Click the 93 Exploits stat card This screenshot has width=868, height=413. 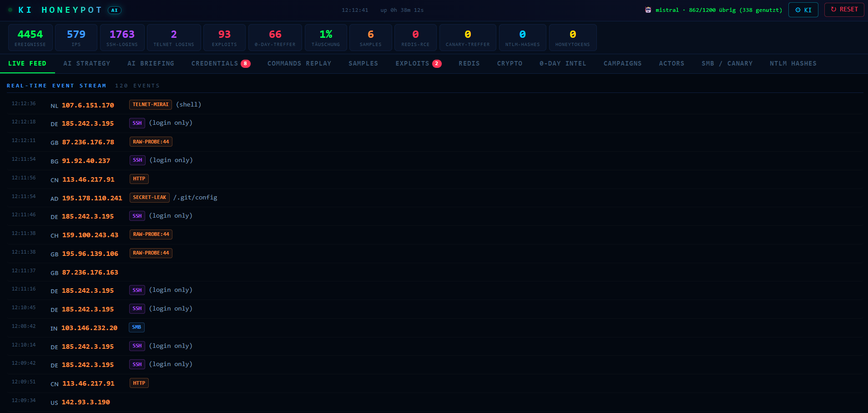(224, 37)
